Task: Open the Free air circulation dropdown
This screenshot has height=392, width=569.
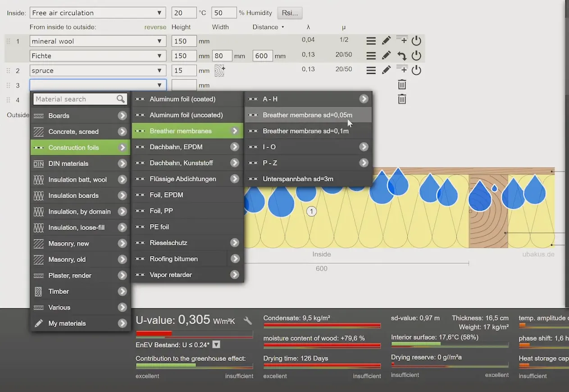Action: [x=98, y=13]
